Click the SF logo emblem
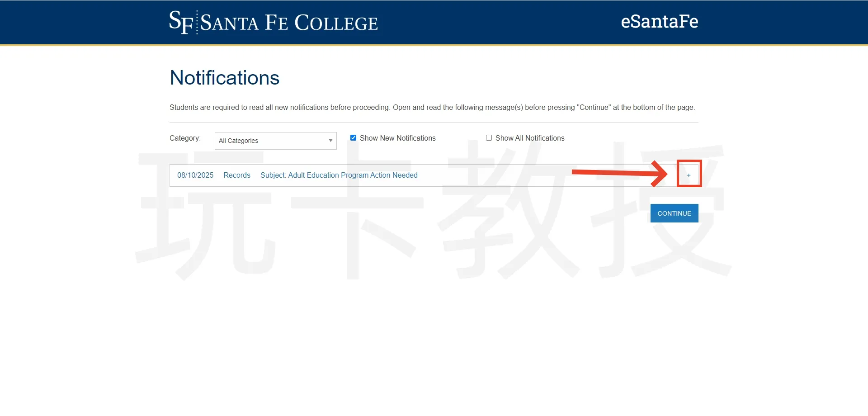Image resolution: width=868 pixels, height=416 pixels. coord(181,22)
